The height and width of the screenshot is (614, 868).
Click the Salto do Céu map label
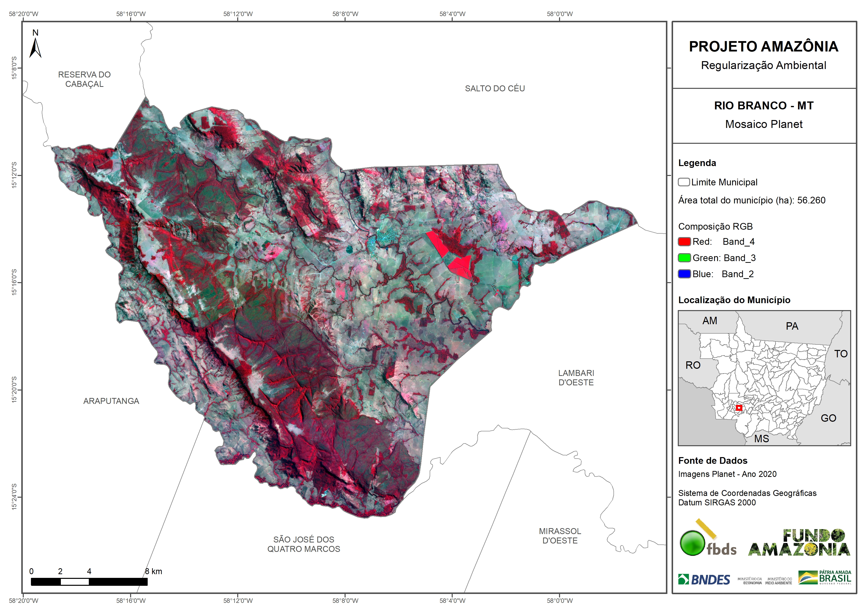(x=494, y=89)
